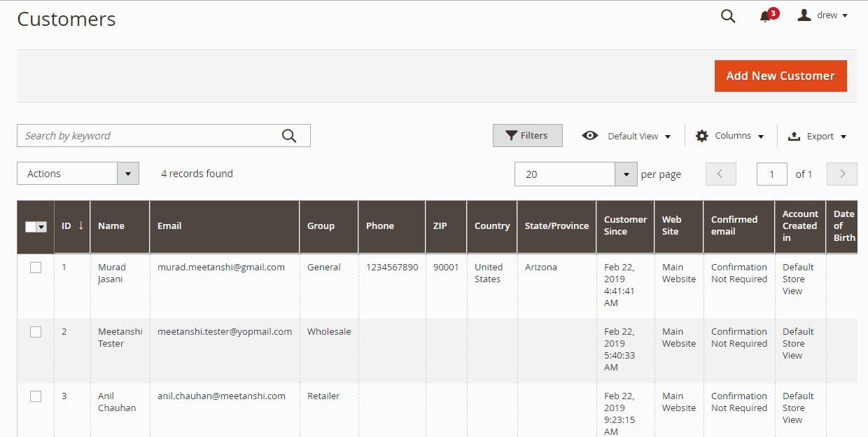Sort by Name column header
Image resolution: width=868 pixels, height=437 pixels.
pos(120,226)
